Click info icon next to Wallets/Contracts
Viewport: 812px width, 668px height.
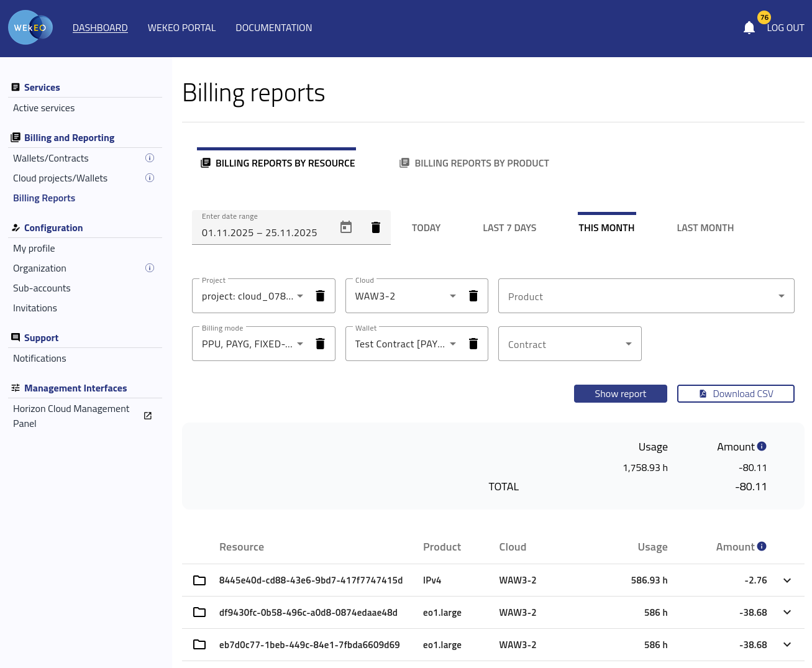pyautogui.click(x=150, y=158)
